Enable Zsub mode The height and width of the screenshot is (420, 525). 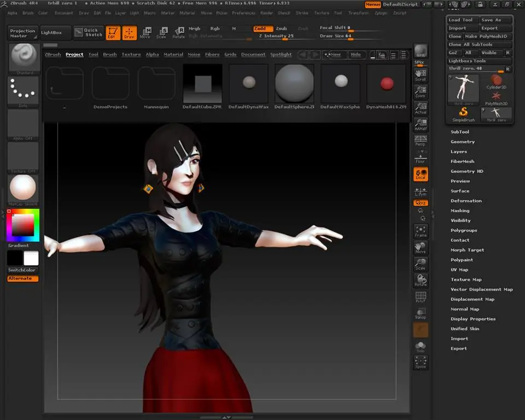pyautogui.click(x=281, y=28)
